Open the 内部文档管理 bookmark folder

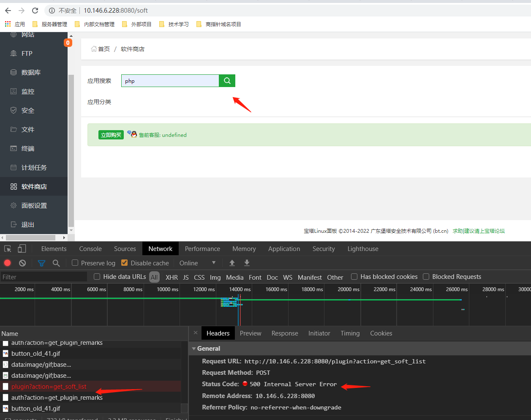(95, 24)
